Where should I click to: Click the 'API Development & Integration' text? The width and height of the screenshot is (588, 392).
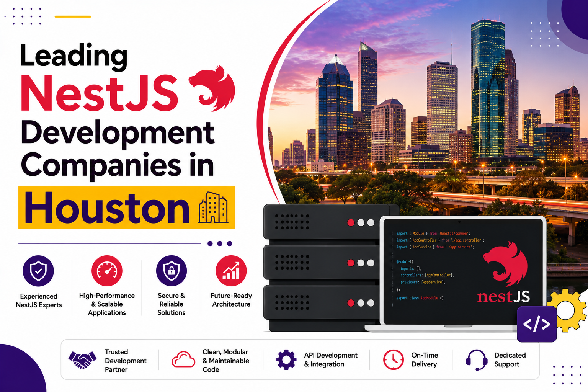[x=331, y=360]
